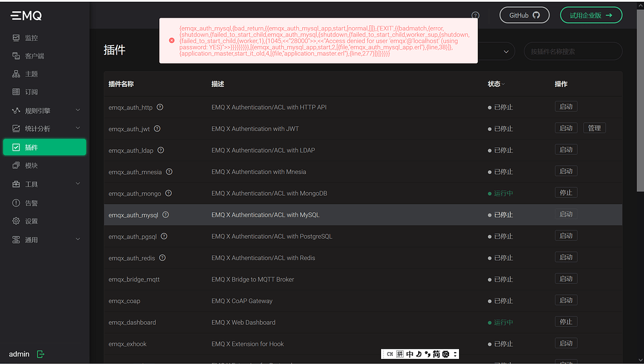Expand the 统计分析 sidebar section
The height and width of the screenshot is (364, 644).
point(44,129)
